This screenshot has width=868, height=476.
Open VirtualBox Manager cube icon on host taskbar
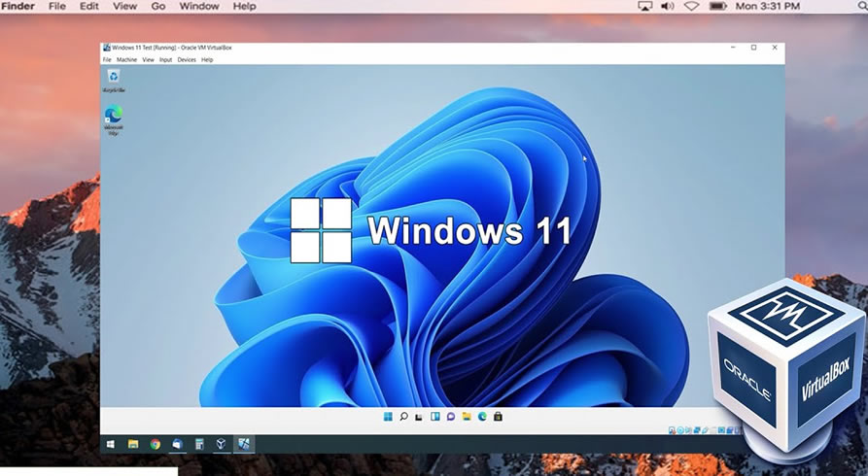click(221, 444)
